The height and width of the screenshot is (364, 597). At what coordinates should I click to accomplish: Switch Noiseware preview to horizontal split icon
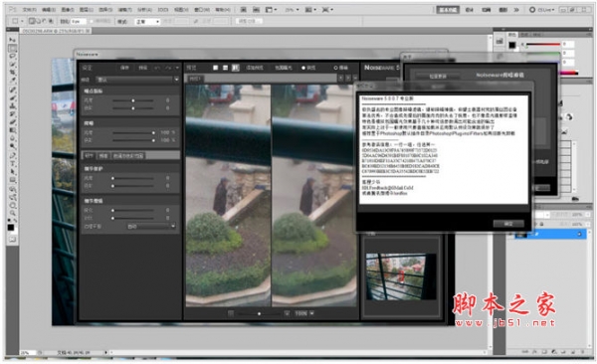[226, 68]
